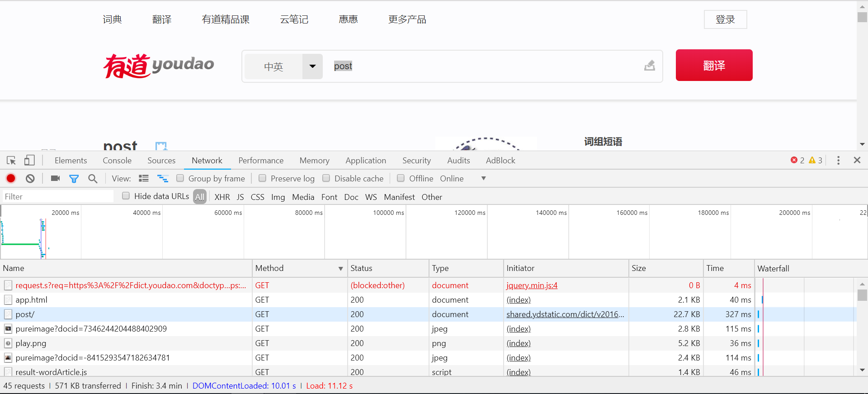Check Hide data URLs
Viewport: 868px width, 394px height.
pos(126,196)
